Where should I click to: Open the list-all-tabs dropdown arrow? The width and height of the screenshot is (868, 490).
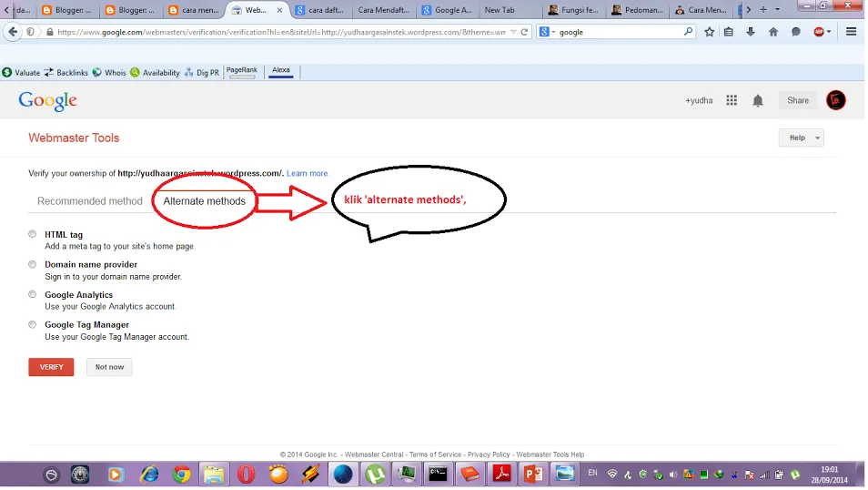coord(777,9)
